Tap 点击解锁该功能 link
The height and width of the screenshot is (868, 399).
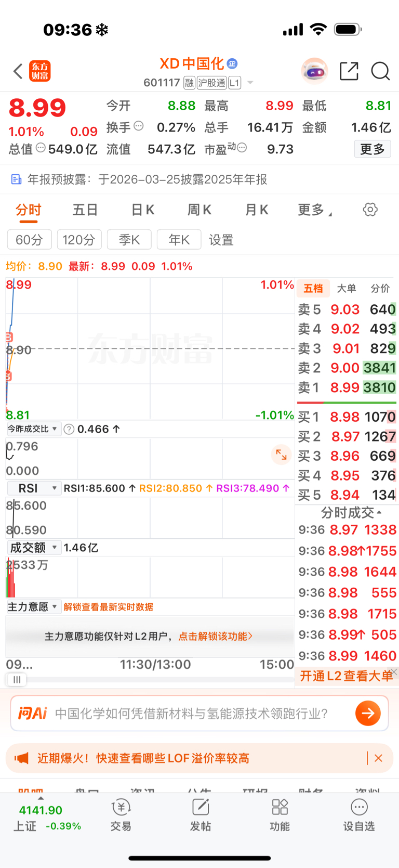click(216, 636)
